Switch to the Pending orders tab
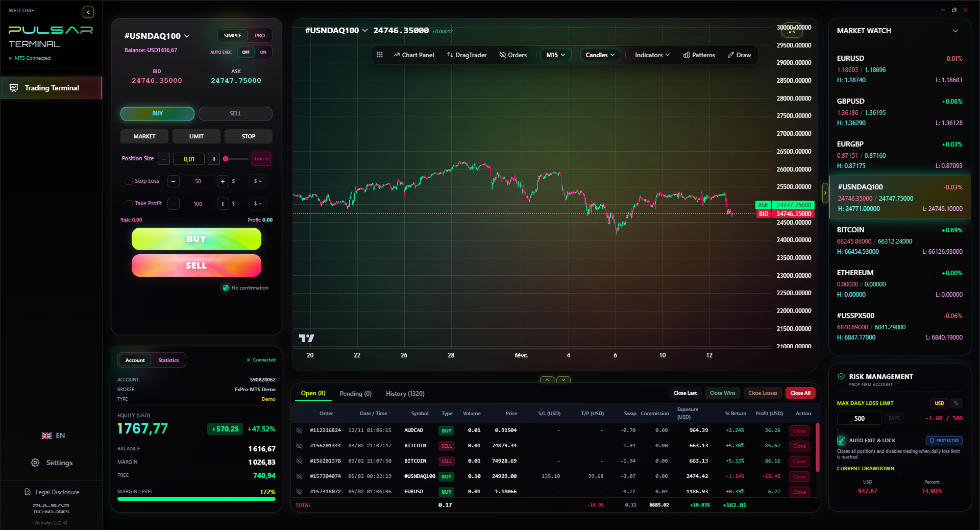Screen dimensions: 980x530 [355, 393]
